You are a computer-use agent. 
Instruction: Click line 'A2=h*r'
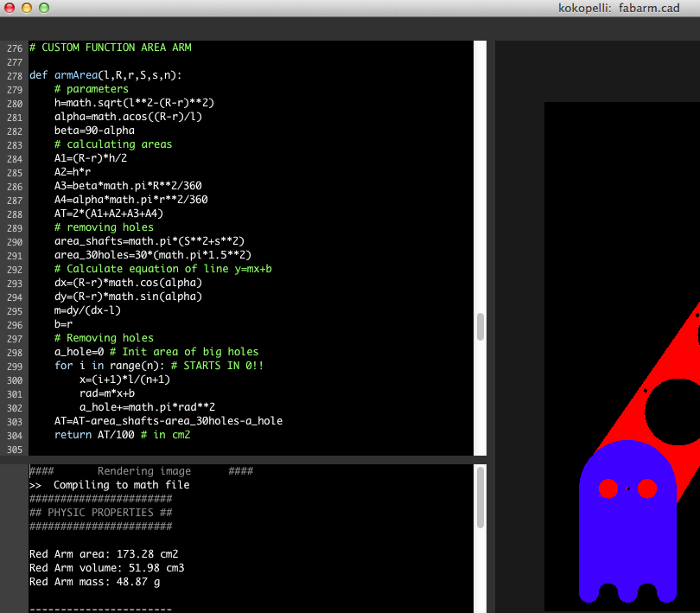[x=73, y=172]
